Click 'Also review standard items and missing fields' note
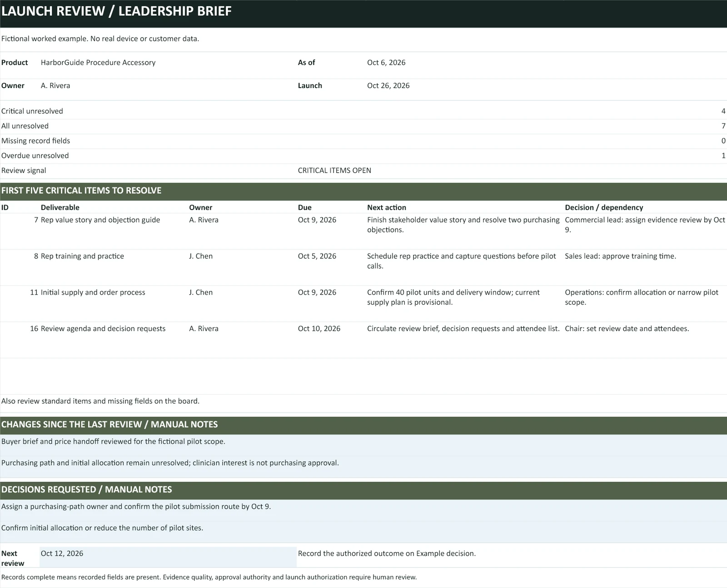This screenshot has height=588, width=727. tap(100, 401)
